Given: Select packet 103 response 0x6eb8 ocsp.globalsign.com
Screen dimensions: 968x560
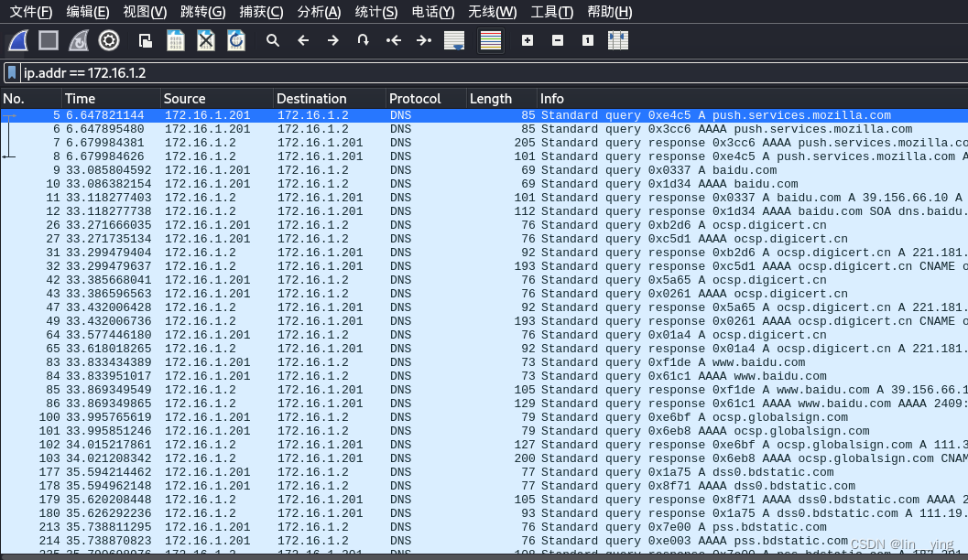Looking at the screenshot, I should (484, 458).
